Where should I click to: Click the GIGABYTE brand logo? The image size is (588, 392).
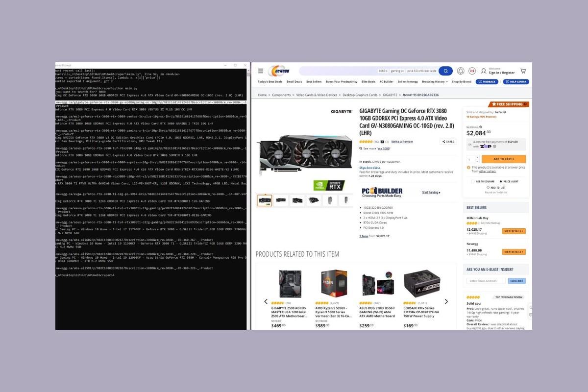(343, 112)
